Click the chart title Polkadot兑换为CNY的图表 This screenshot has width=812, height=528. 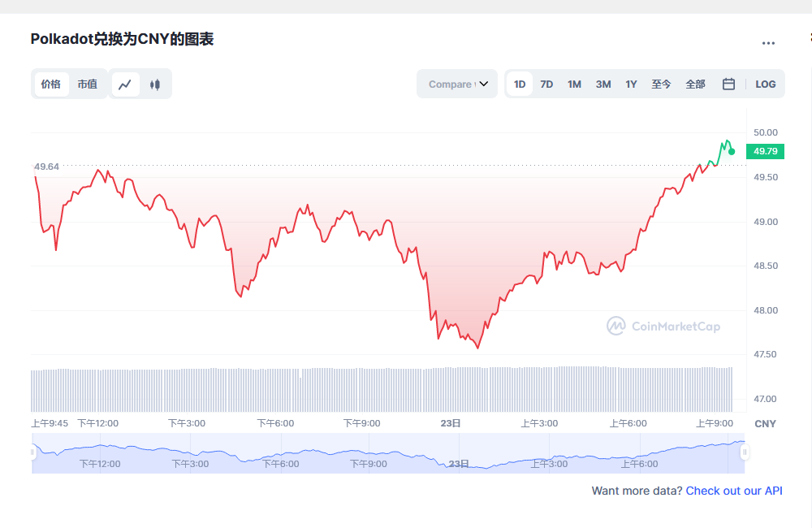(x=123, y=39)
